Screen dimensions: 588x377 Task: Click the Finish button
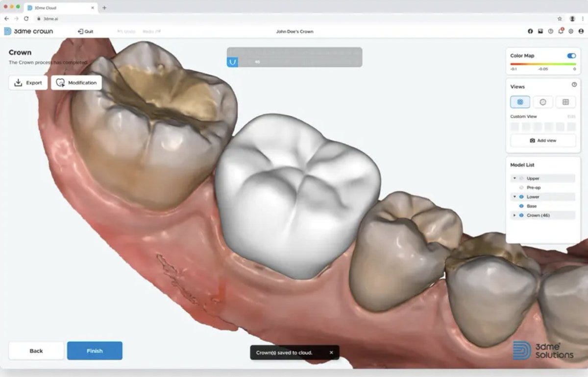(x=95, y=351)
